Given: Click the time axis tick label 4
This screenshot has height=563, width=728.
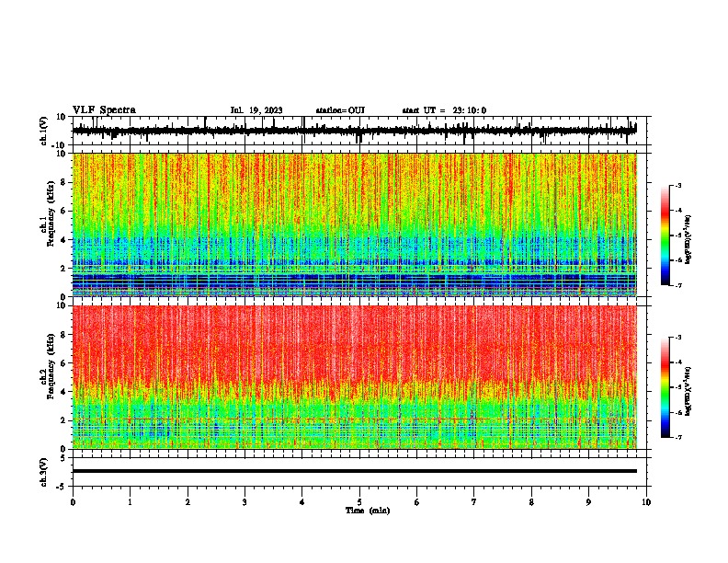Looking at the screenshot, I should (301, 502).
